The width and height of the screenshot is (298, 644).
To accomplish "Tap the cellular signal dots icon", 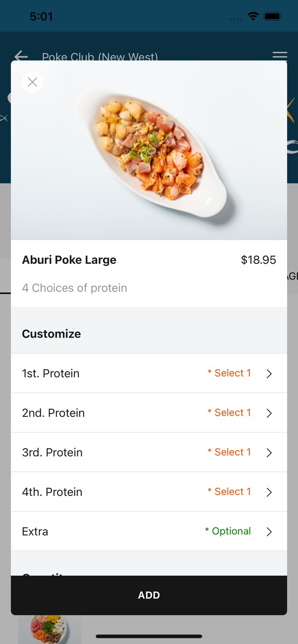I will click(x=236, y=19).
